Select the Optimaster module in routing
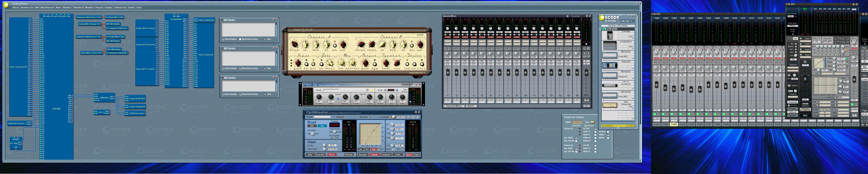This screenshot has height=174, width=868. point(104,98)
